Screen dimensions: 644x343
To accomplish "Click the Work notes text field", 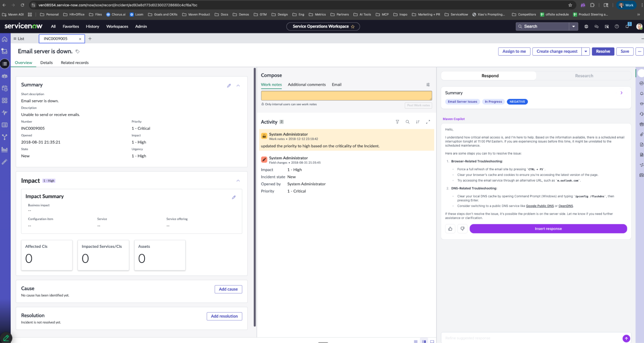I will click(x=346, y=96).
